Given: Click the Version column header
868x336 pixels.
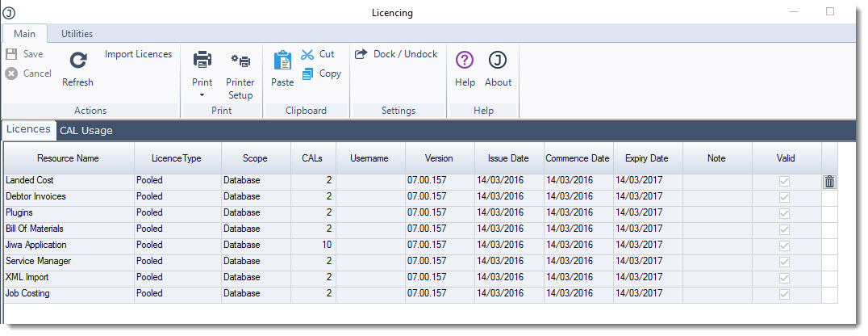Looking at the screenshot, I should [x=440, y=158].
